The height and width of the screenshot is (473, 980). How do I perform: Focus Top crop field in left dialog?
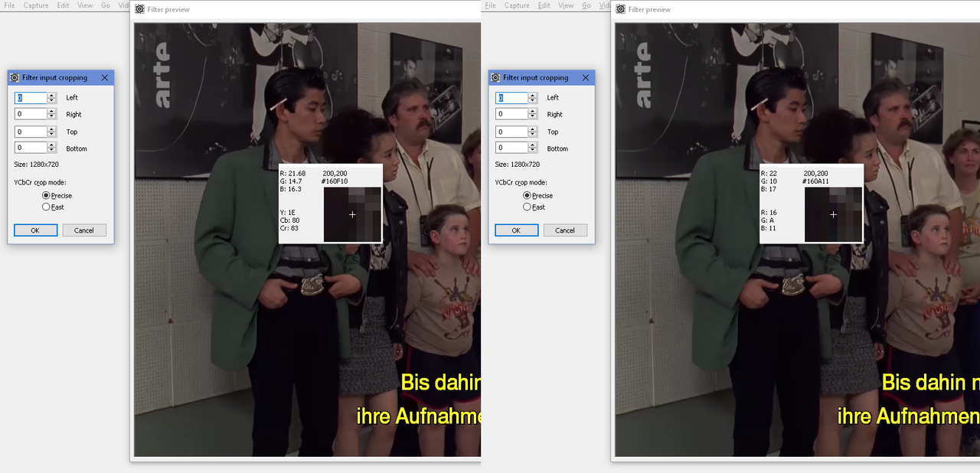[31, 132]
